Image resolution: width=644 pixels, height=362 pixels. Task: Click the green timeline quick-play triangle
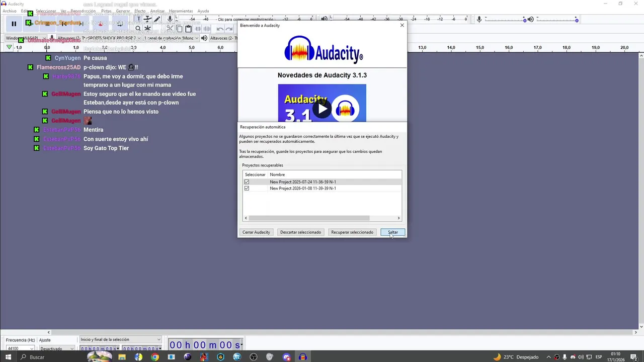pyautogui.click(x=9, y=47)
